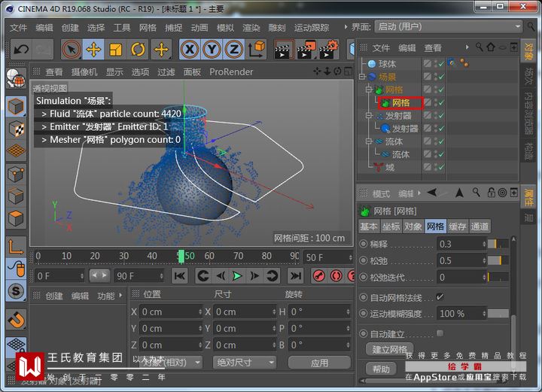Viewport: 542px width, 392px height.
Task: Click the lock icon in Attributes panel
Action: [x=491, y=193]
